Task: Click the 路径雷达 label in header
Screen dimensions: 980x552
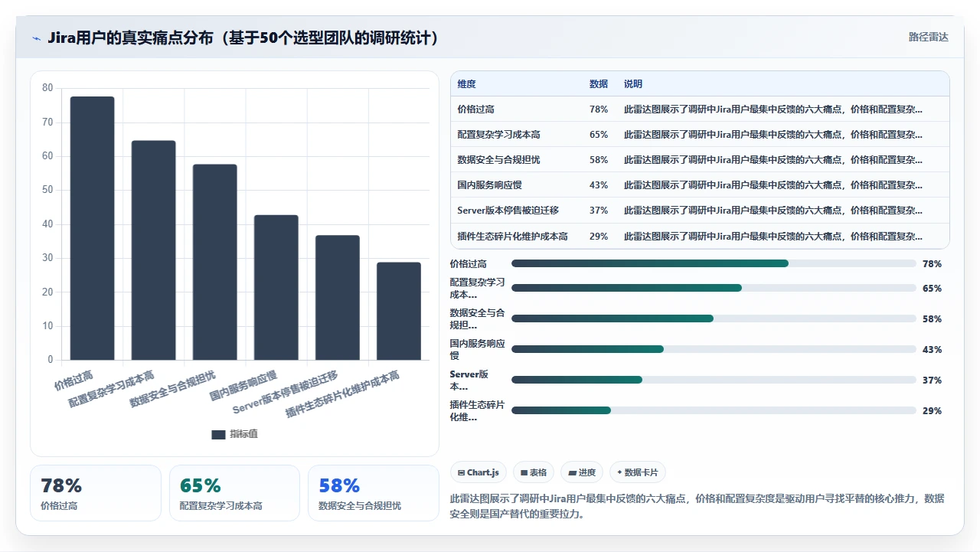Action: point(928,37)
